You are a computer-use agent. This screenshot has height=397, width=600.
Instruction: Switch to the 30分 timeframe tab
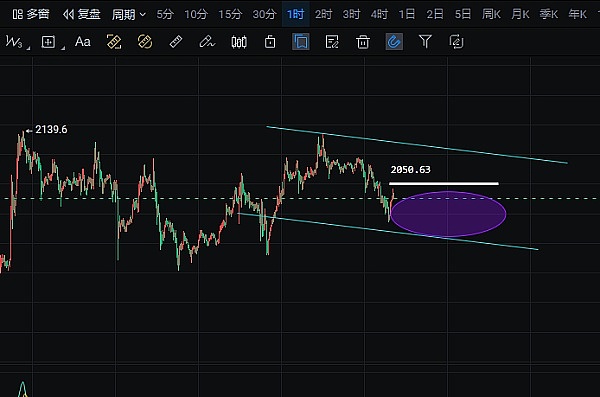(x=264, y=15)
